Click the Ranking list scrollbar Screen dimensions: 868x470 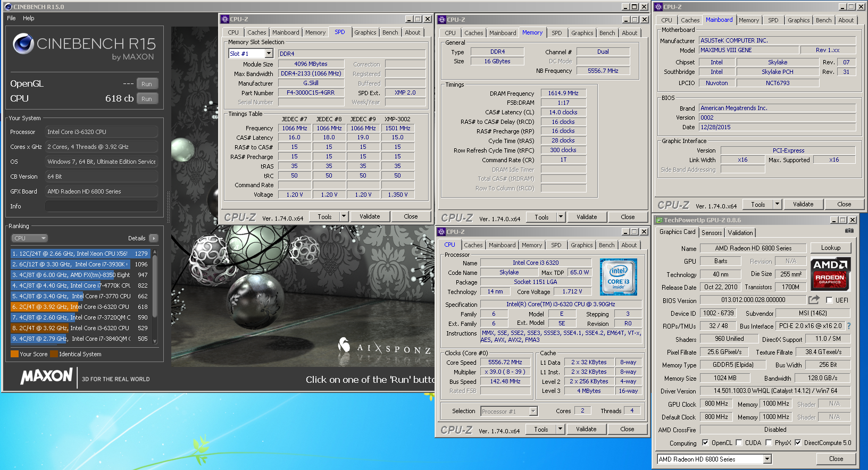[155, 296]
